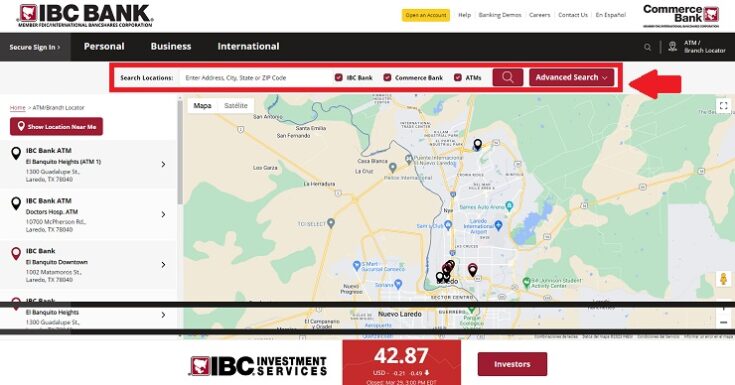Switch site to En Español

[610, 15]
